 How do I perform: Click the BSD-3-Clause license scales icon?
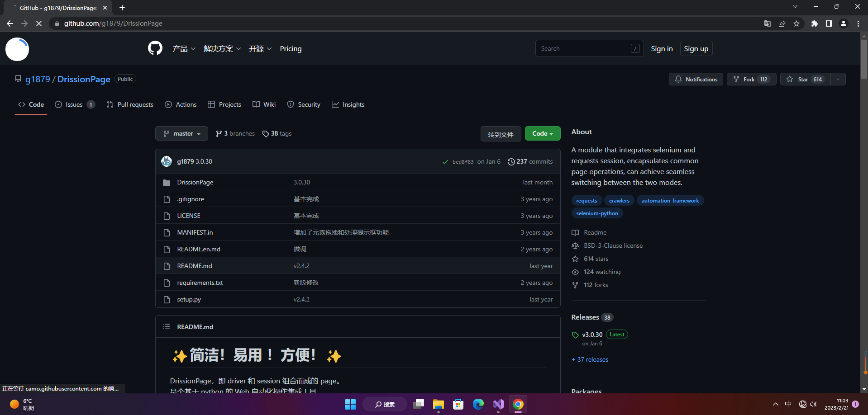coord(575,245)
